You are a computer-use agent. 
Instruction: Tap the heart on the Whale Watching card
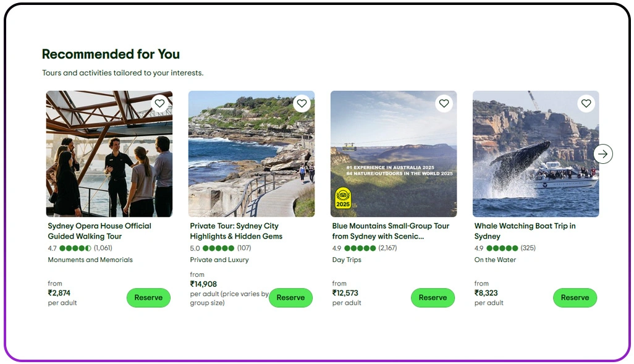click(x=586, y=103)
